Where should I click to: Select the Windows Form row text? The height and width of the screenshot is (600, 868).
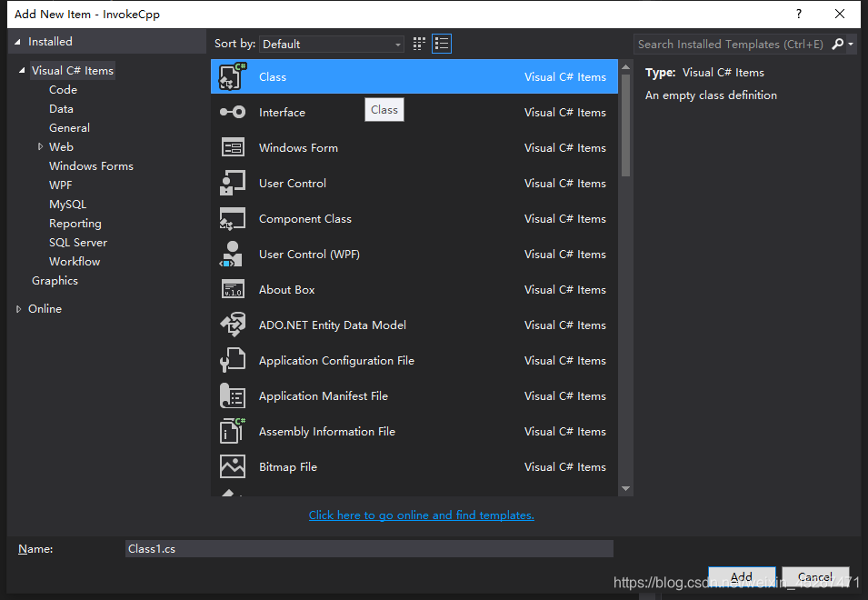298,148
